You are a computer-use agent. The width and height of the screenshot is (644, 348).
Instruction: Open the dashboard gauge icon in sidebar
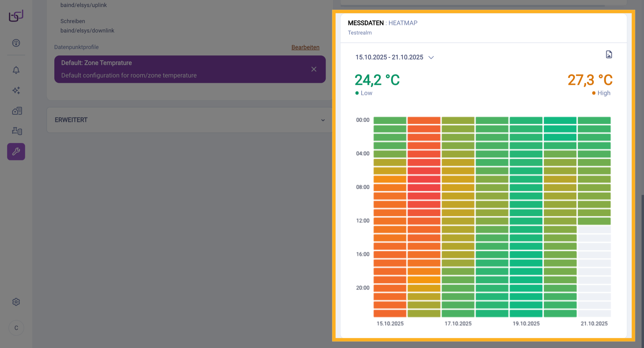click(x=16, y=43)
